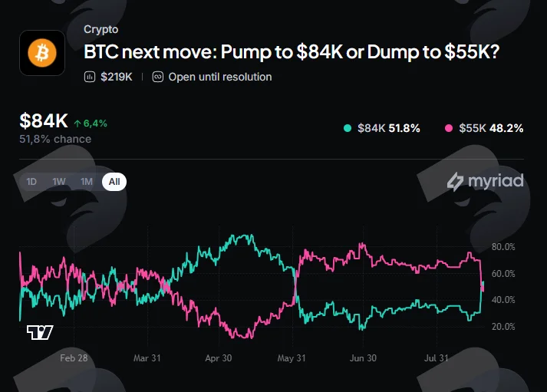Click the $55K 48.2% legend entry

[484, 128]
